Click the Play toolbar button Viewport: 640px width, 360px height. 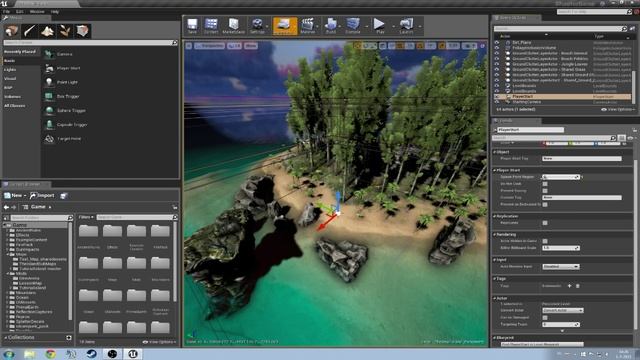point(380,26)
